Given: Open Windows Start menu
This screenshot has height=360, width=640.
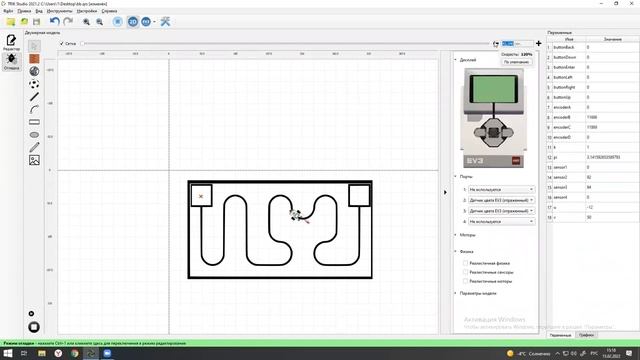Looking at the screenshot, I should pos(8,353).
